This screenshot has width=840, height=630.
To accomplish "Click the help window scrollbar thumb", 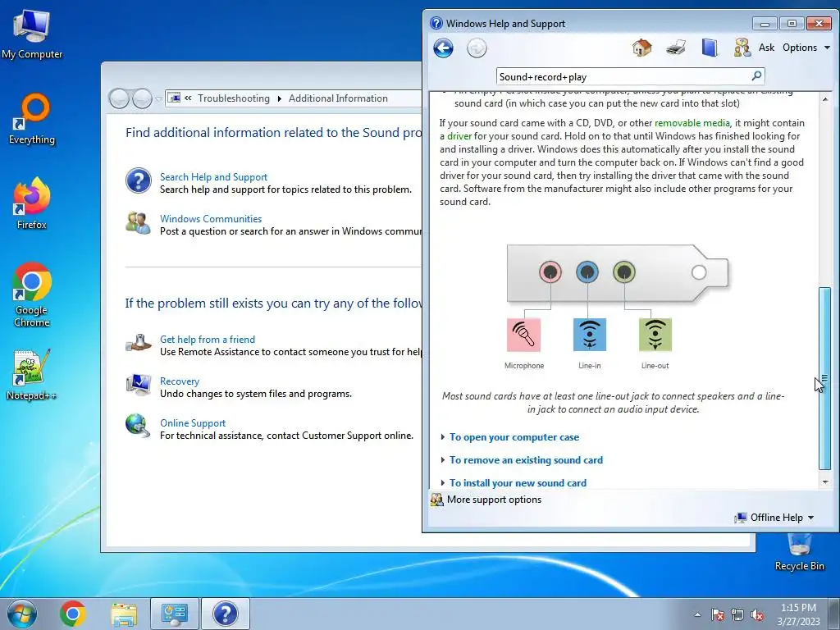I will click(x=825, y=378).
